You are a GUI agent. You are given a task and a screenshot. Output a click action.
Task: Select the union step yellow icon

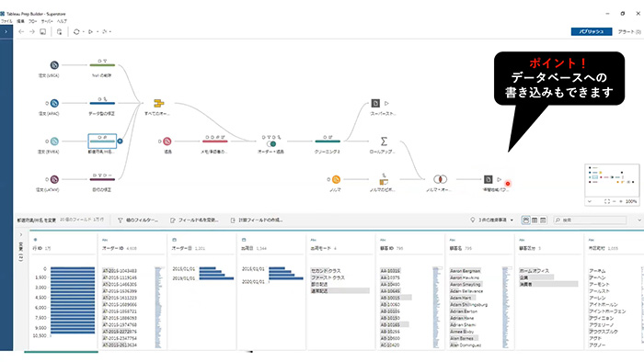click(x=158, y=103)
